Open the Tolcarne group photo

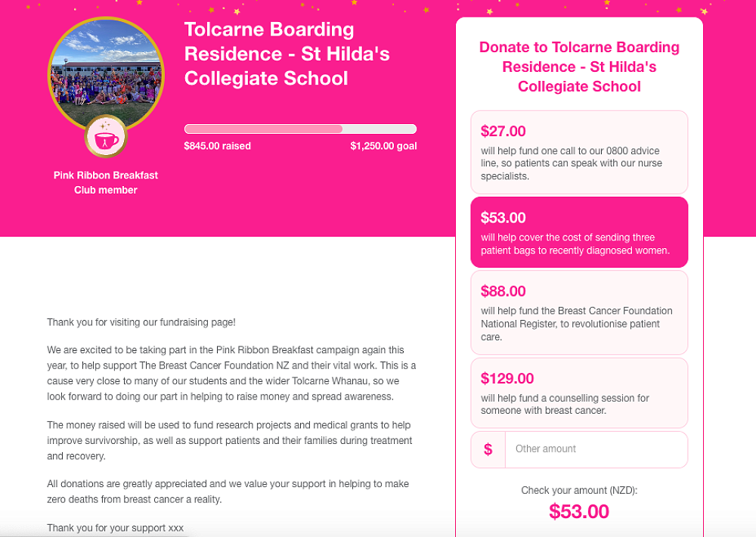point(106,72)
